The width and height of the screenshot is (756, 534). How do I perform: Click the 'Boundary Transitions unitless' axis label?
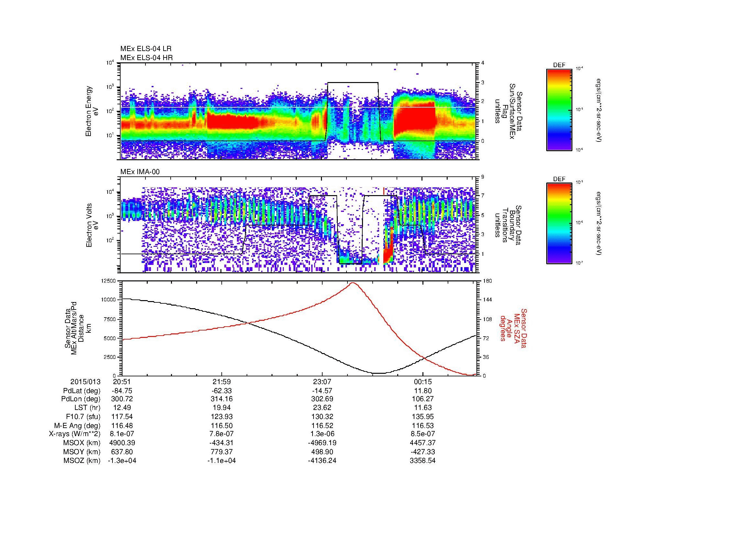(509, 225)
